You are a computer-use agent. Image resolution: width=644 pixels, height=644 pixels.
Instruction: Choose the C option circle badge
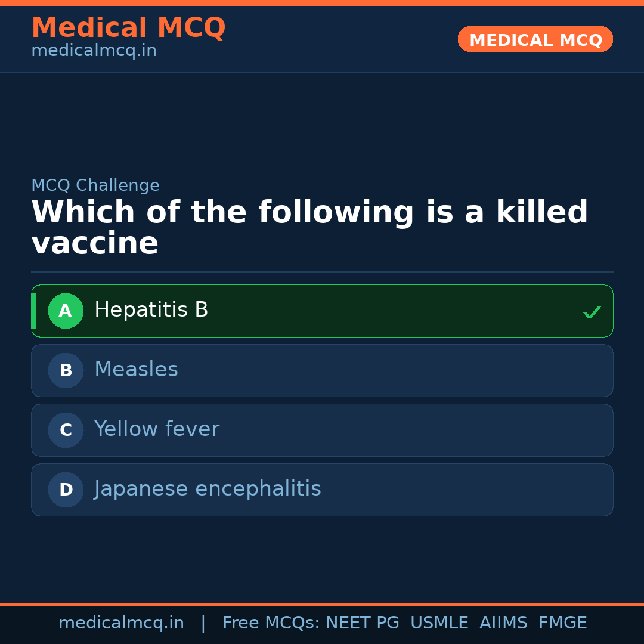(66, 430)
